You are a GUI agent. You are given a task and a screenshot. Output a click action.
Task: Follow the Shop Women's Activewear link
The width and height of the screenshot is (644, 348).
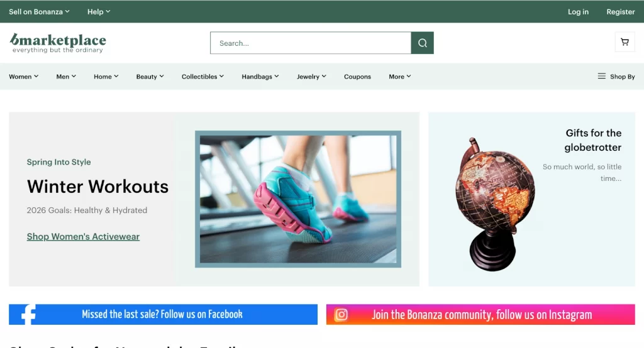pos(84,236)
